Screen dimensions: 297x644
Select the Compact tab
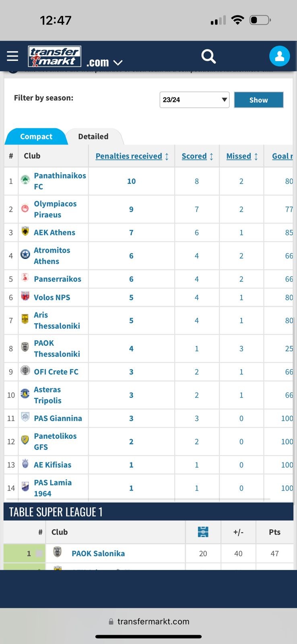coord(36,136)
